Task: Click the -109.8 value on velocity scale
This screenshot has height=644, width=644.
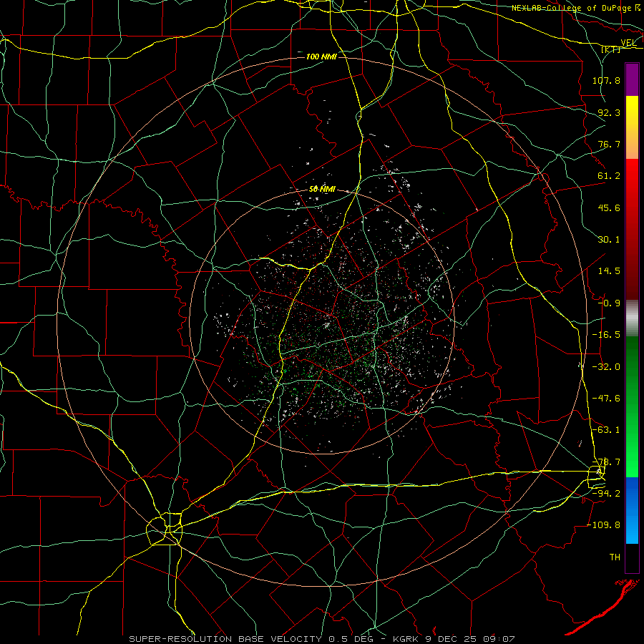Action: click(x=604, y=525)
